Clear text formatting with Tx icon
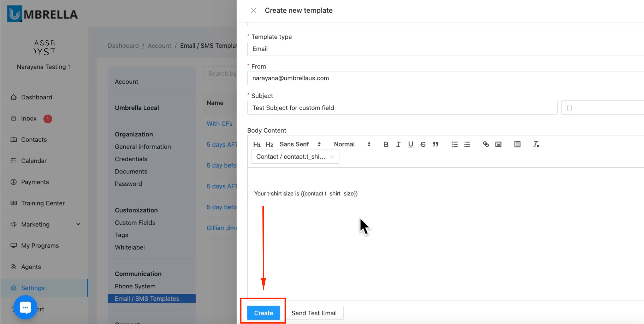644x324 pixels. click(536, 144)
